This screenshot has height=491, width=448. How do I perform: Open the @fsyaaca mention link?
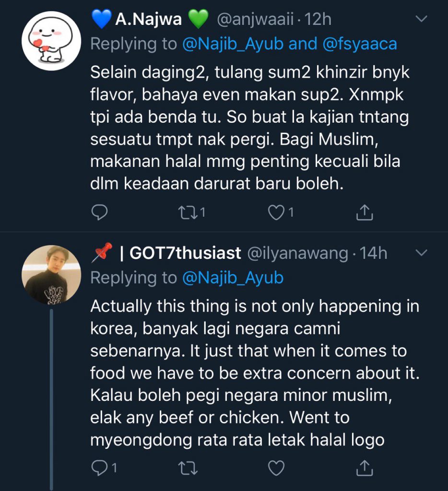point(359,44)
